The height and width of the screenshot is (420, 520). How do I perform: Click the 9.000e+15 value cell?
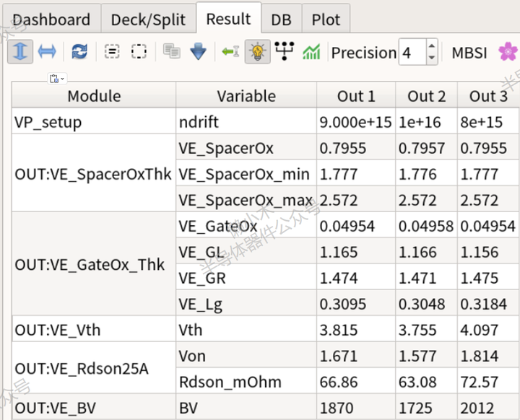[356, 121]
